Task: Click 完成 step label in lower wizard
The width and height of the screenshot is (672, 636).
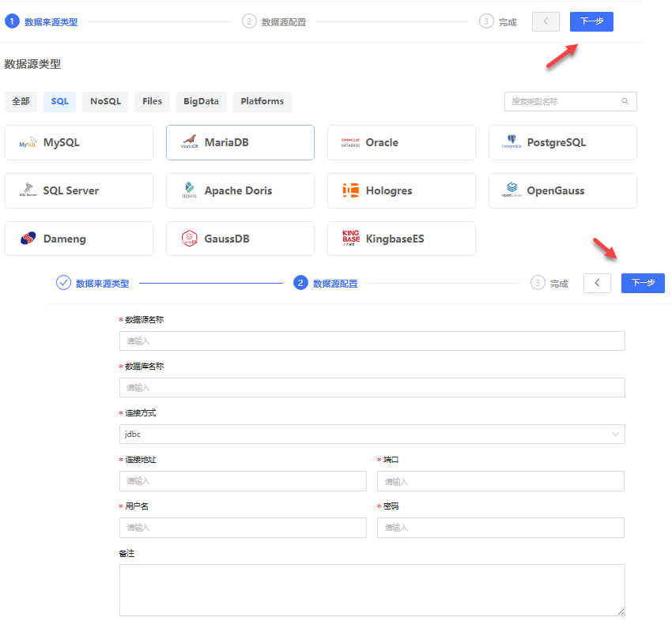Action: (559, 284)
